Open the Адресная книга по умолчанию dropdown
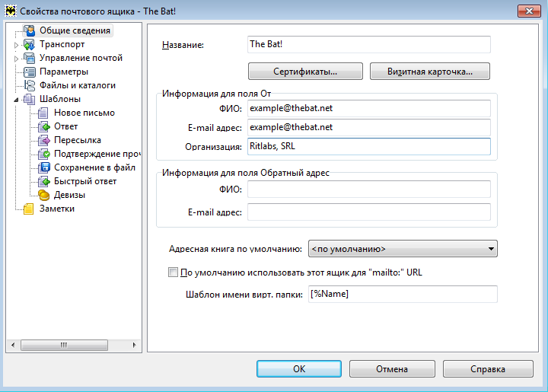Screen dimensions: 548x392 pos(403,249)
